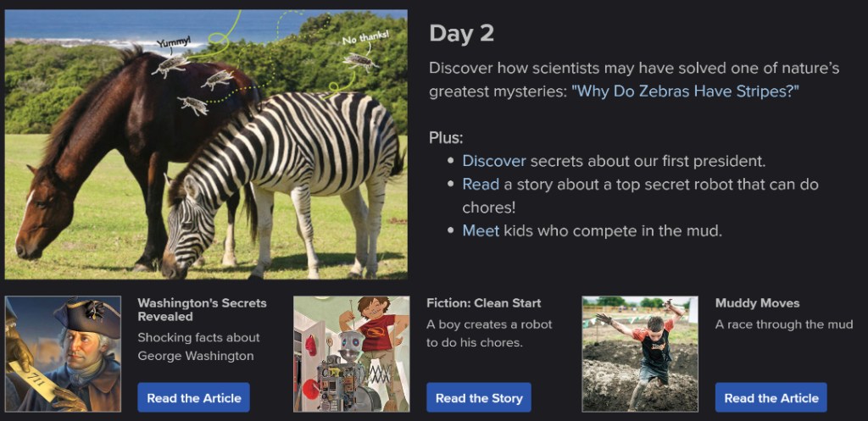Image resolution: width=868 pixels, height=421 pixels.
Task: Select the "Muddy Moves" title
Action: 757,303
